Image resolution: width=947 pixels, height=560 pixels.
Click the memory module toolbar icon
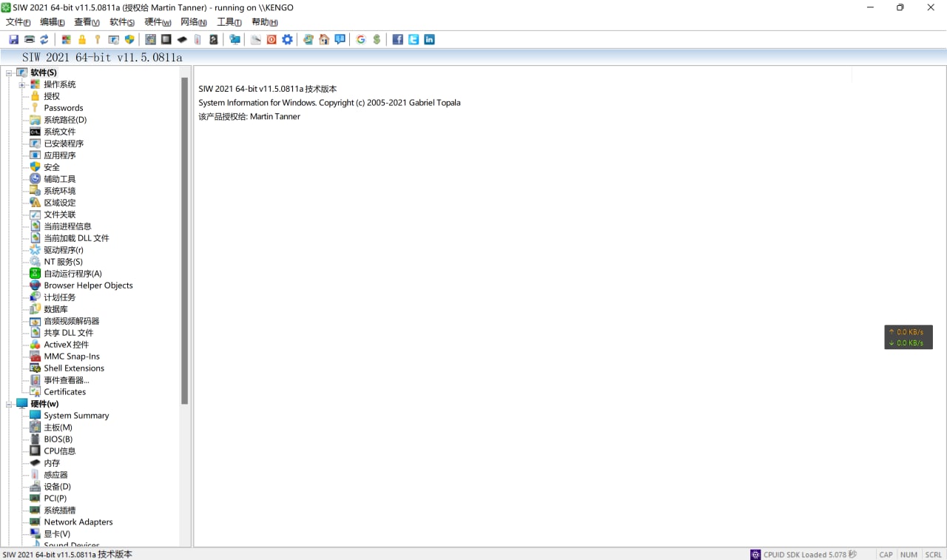pyautogui.click(x=182, y=40)
